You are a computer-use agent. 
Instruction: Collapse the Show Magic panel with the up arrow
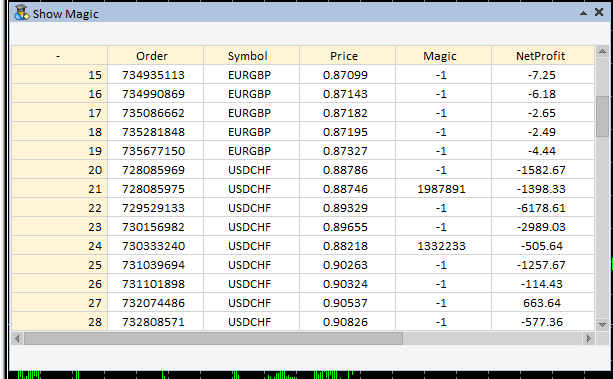[x=583, y=13]
